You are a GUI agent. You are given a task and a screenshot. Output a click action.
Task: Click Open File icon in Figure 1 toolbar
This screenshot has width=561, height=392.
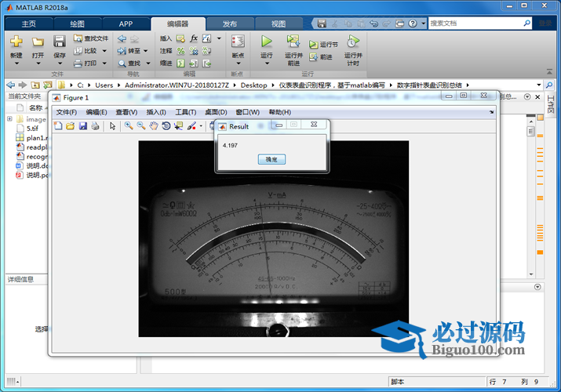click(x=71, y=125)
